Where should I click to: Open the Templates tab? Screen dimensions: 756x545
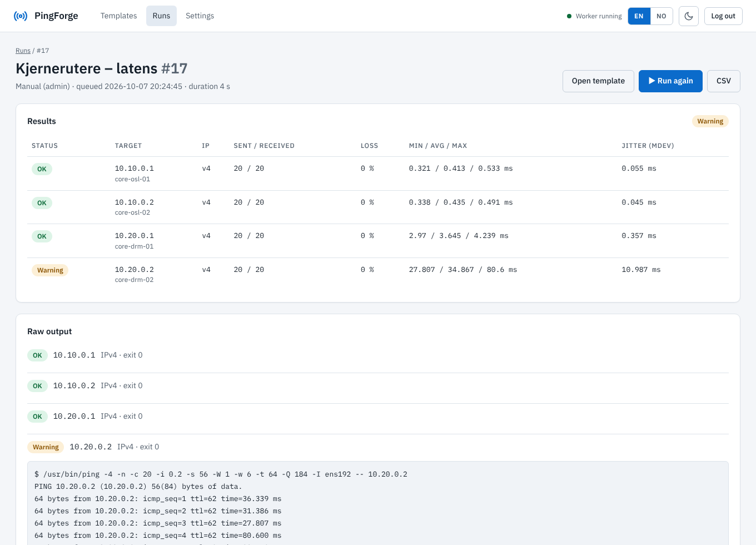tap(118, 16)
